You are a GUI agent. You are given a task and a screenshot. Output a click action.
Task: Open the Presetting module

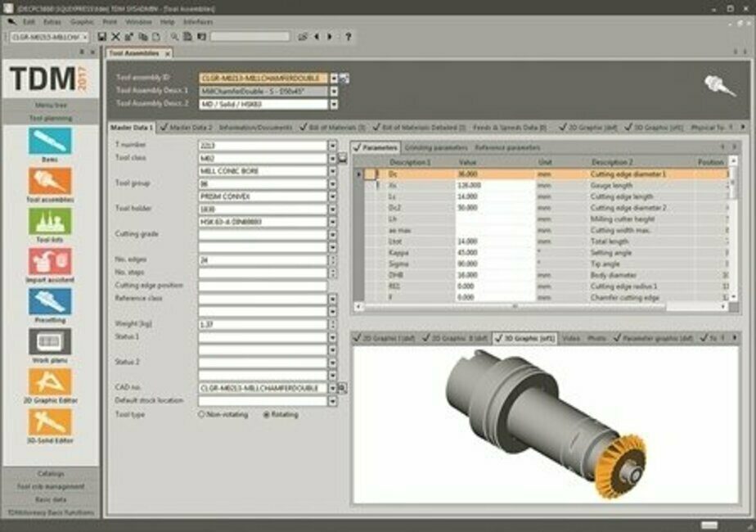click(x=50, y=303)
